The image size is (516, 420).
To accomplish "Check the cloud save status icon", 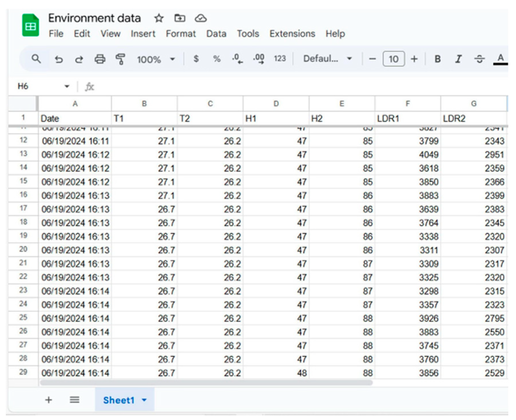I will tap(201, 19).
